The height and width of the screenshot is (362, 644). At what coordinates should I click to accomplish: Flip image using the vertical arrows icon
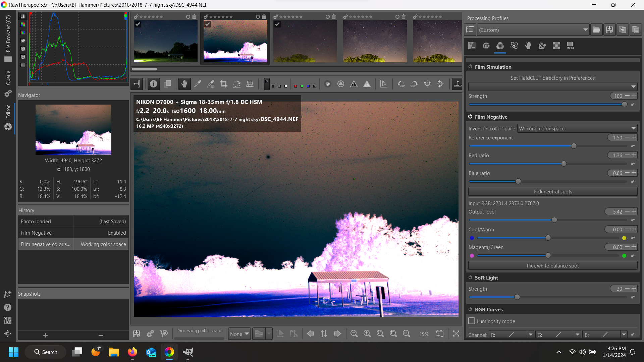click(324, 334)
